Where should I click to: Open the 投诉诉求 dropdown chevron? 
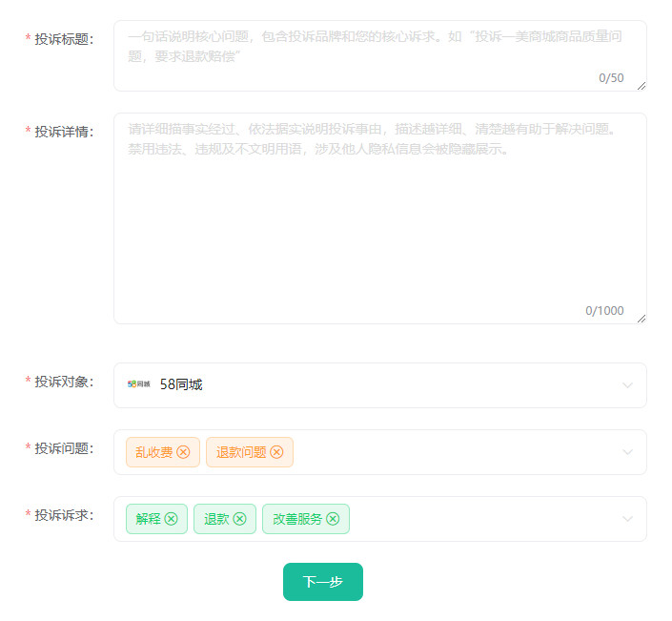[627, 519]
